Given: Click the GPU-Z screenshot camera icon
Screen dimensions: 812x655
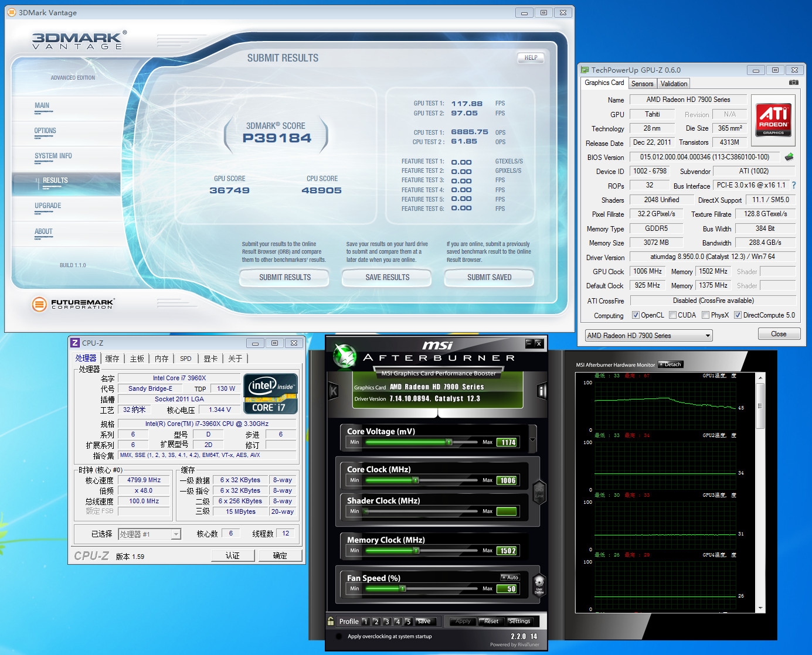Looking at the screenshot, I should 793,83.
